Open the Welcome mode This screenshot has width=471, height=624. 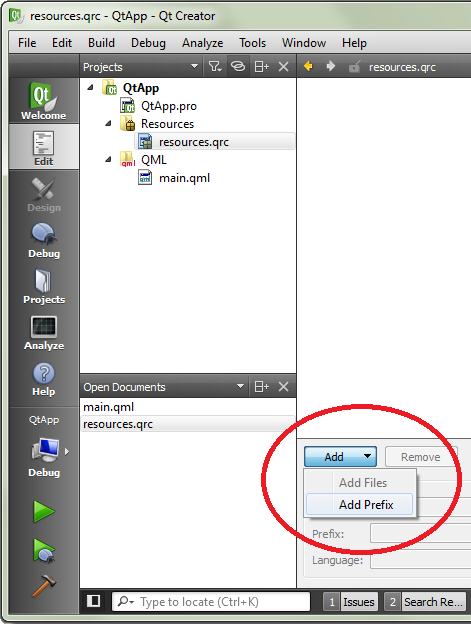tap(44, 101)
